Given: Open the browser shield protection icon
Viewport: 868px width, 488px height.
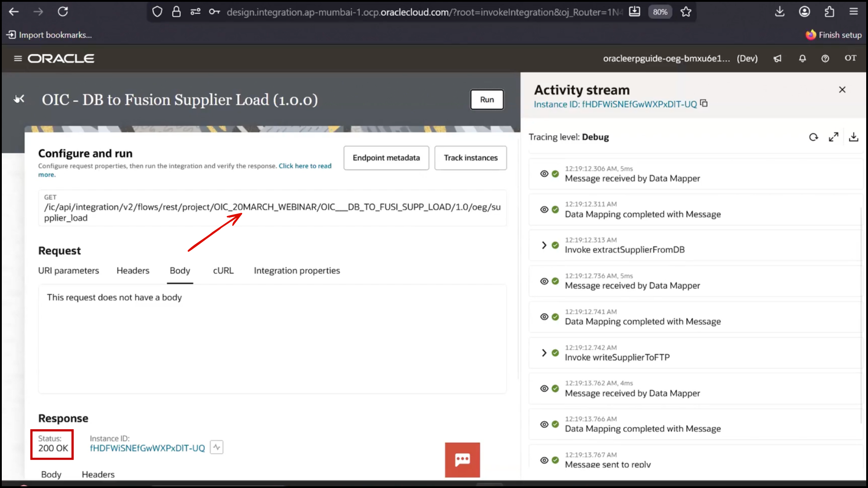Looking at the screenshot, I should click(x=157, y=12).
